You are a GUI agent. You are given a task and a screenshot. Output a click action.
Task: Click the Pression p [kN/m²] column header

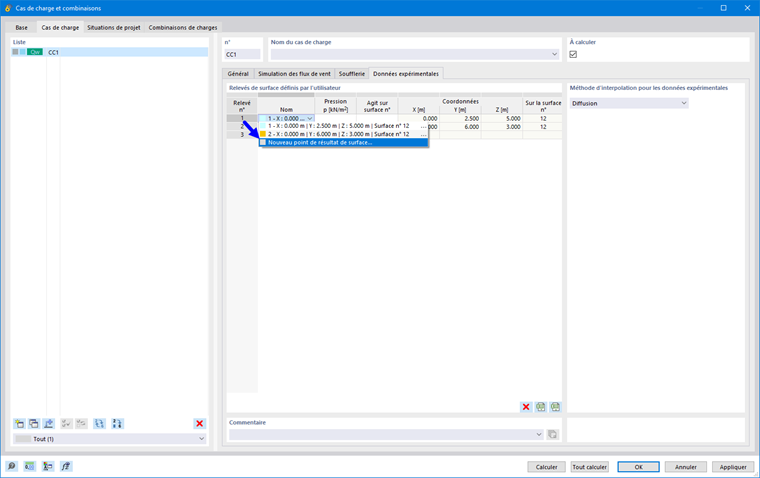coord(335,105)
